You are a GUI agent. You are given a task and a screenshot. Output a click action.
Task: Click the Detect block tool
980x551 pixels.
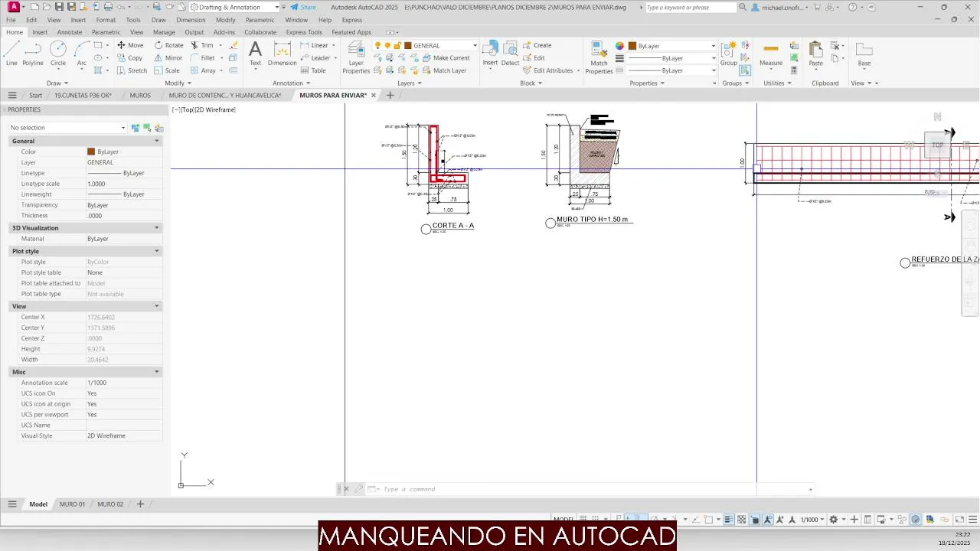(510, 54)
